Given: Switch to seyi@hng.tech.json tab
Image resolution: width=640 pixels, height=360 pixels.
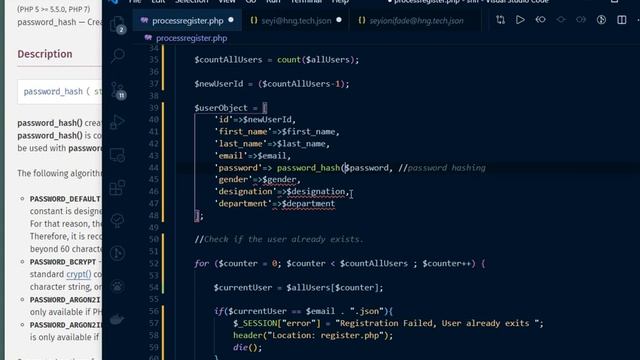Looking at the screenshot, I should [x=296, y=20].
